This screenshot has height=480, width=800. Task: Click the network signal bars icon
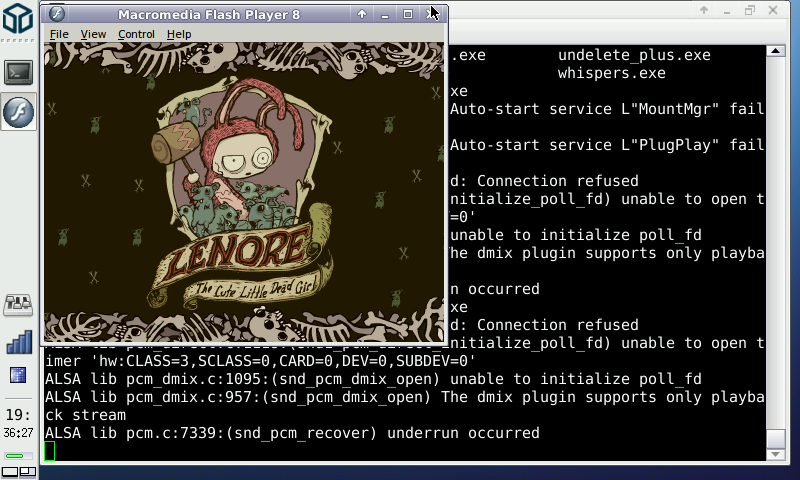click(x=19, y=341)
